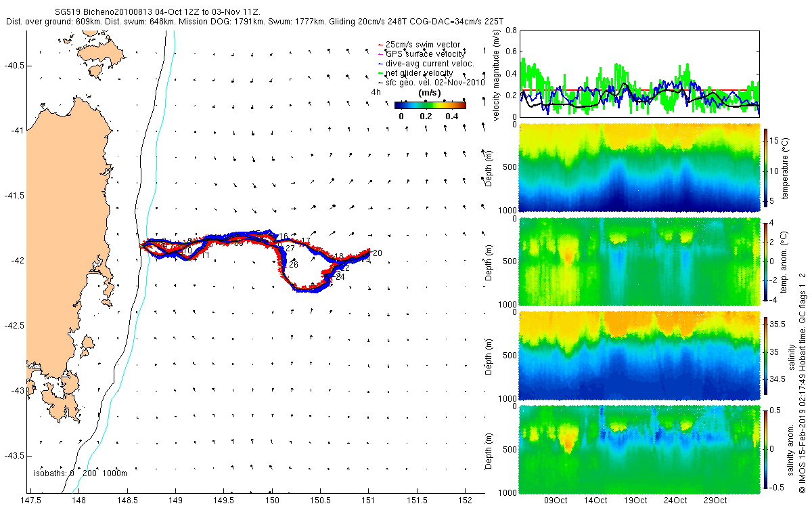Click the '149.5' longitude label

[224, 501]
